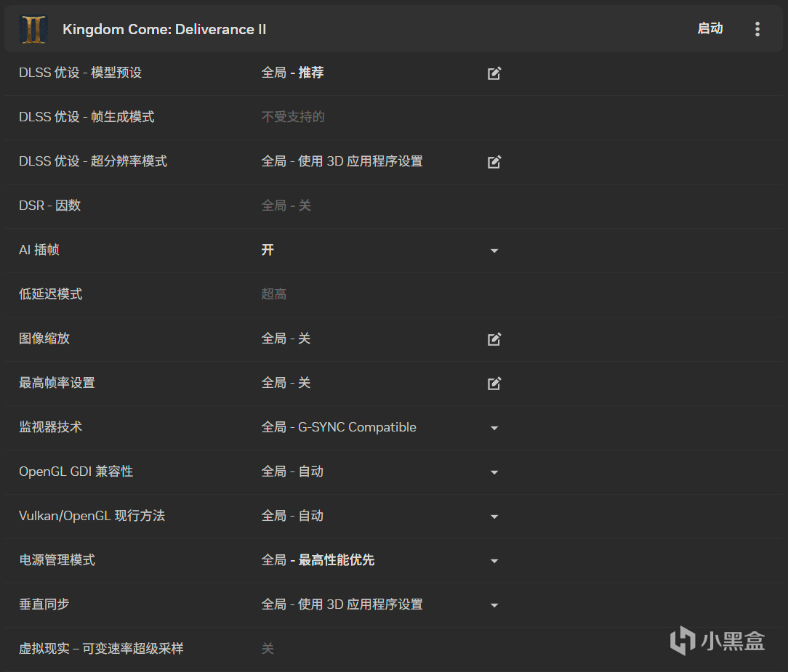Viewport: 788px width, 672px height.
Task: Open the three-dot more options menu
Action: pos(757,29)
